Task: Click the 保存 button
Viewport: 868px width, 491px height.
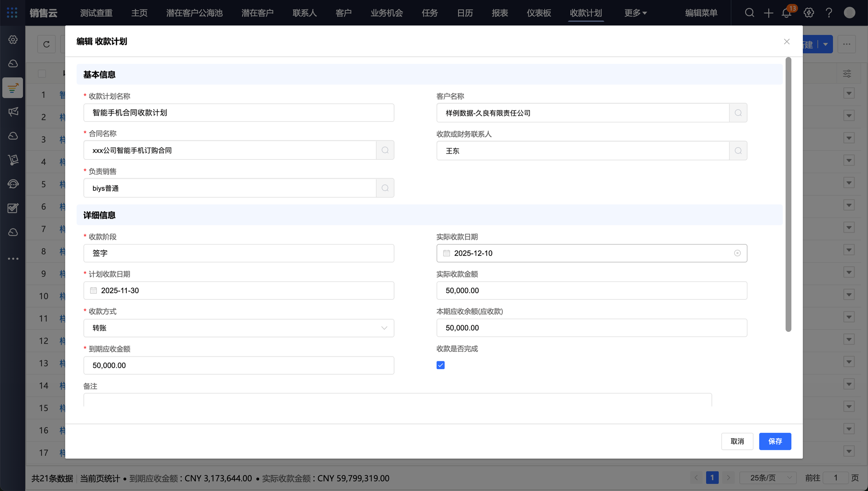Action: 775,441
